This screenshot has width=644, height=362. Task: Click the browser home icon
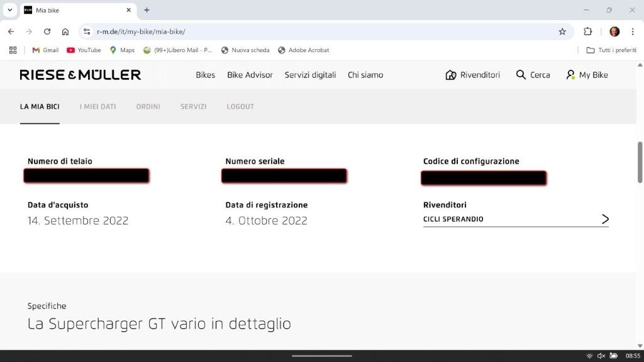click(x=65, y=31)
